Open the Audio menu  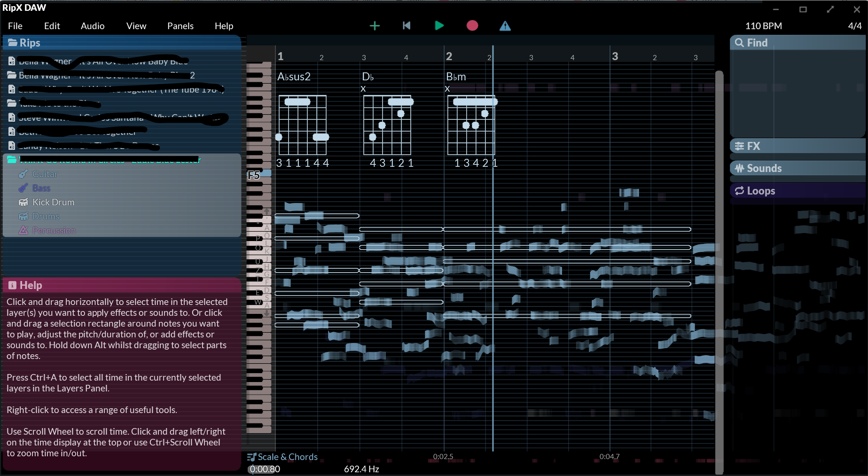click(93, 26)
